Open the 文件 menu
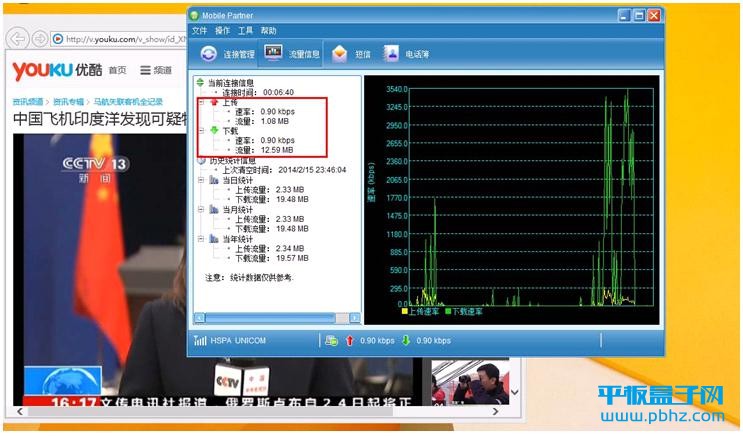Screen dimensions: 743x436 click(199, 30)
